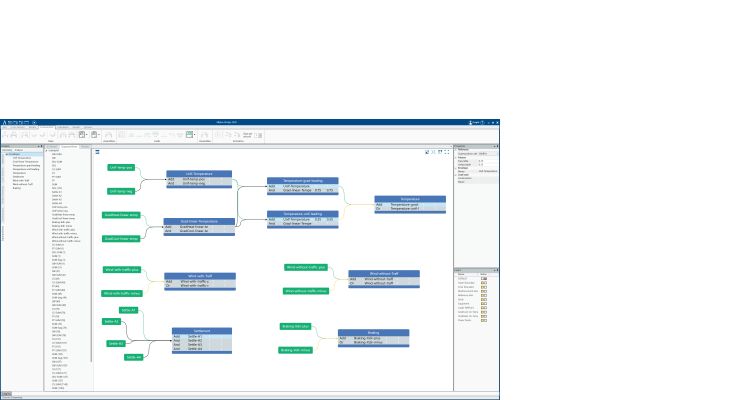Collapse the Envelopes node in Analysis tree
The width and height of the screenshot is (750, 400).
[7, 154]
